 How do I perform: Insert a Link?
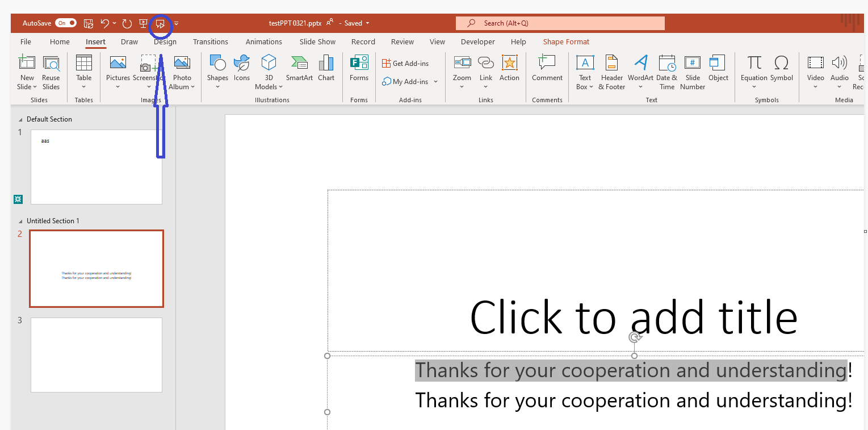[486, 72]
